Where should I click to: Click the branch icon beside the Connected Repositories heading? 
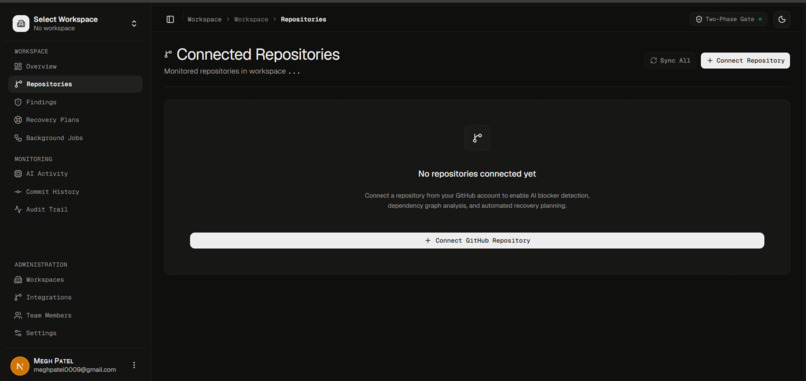(168, 54)
